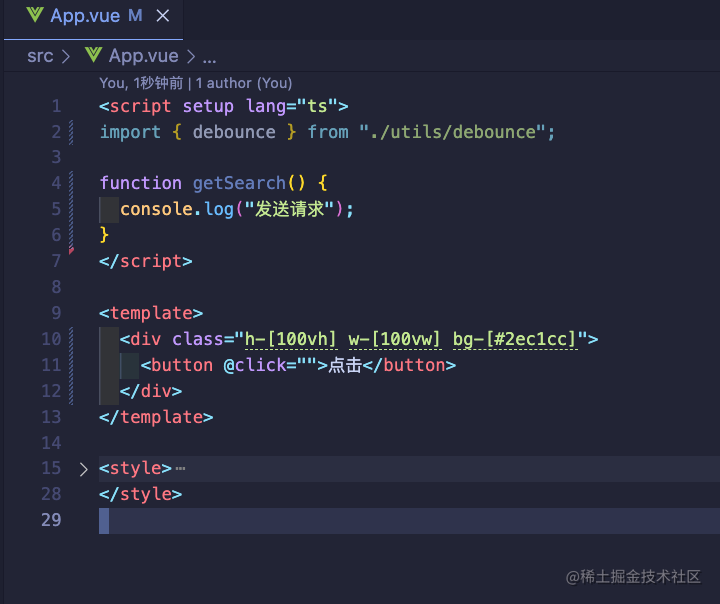Click the folded ellipsis after the style tag
This screenshot has width=720, height=604.
click(180, 469)
